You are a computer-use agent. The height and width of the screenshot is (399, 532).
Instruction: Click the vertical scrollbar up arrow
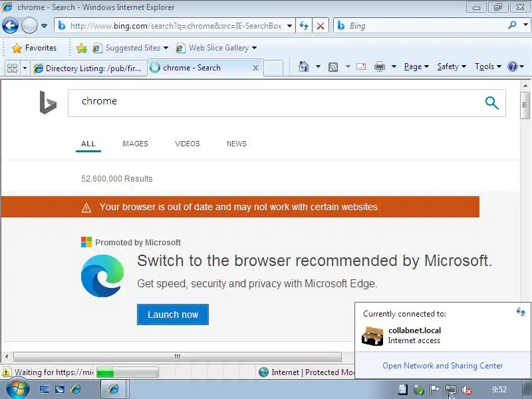click(x=525, y=86)
